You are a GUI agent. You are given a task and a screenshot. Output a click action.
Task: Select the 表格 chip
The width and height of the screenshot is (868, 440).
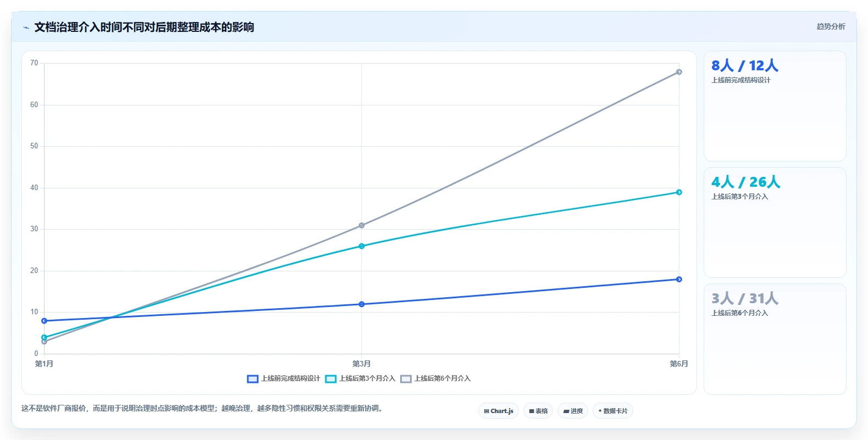(x=538, y=411)
